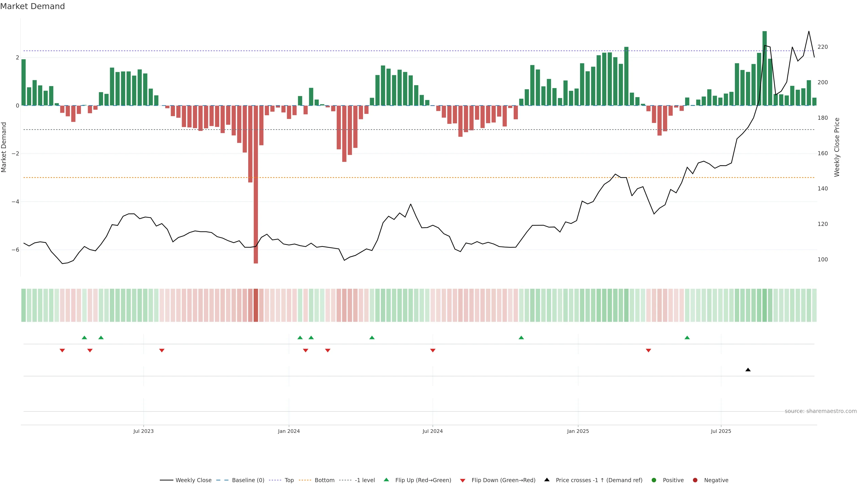Click the green flip-up marker between Jul 2024 and Jan 2025
The image size is (868, 488).
tap(521, 338)
